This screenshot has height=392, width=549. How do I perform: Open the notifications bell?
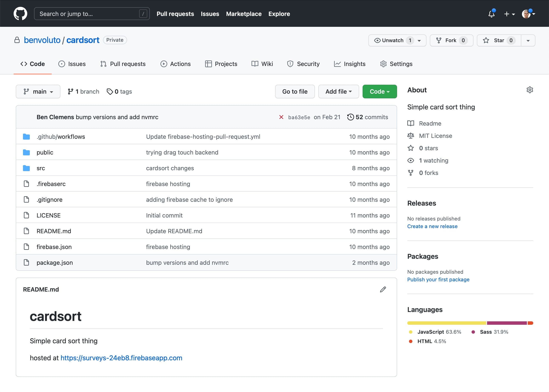pos(492,14)
